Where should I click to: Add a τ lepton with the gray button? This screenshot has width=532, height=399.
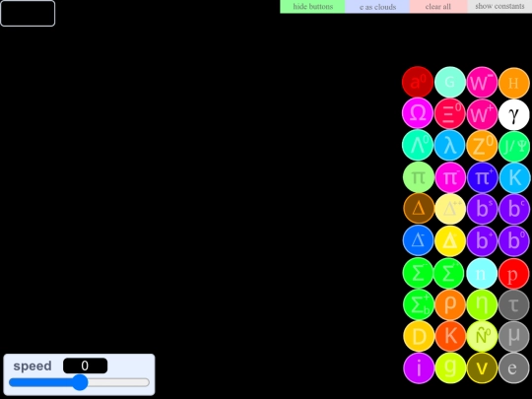pyautogui.click(x=514, y=305)
